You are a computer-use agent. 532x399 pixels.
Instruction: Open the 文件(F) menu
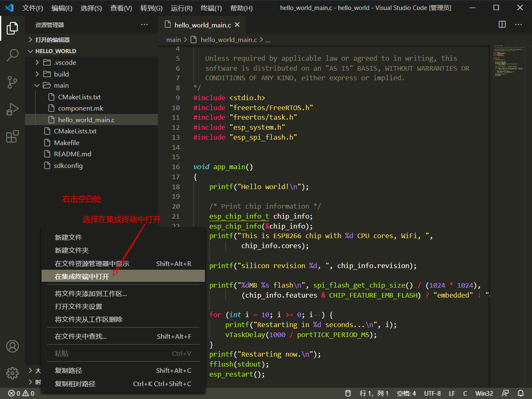(x=32, y=8)
